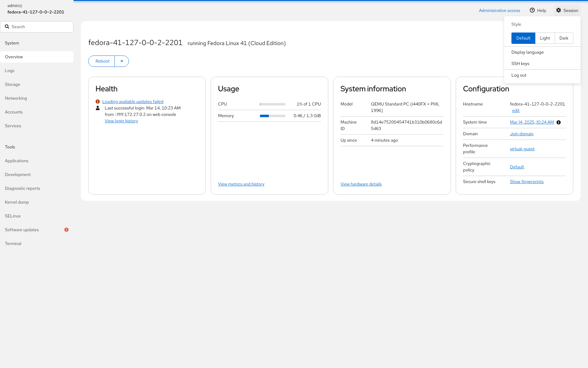Open Accounts in sidebar
Image resolution: width=588 pixels, height=368 pixels.
(37, 112)
